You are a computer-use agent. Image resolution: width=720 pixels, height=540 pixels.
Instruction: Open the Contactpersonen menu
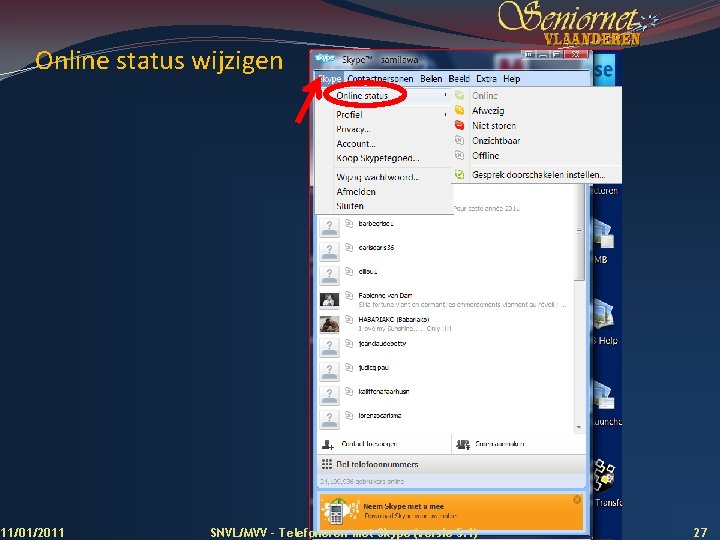(380, 79)
